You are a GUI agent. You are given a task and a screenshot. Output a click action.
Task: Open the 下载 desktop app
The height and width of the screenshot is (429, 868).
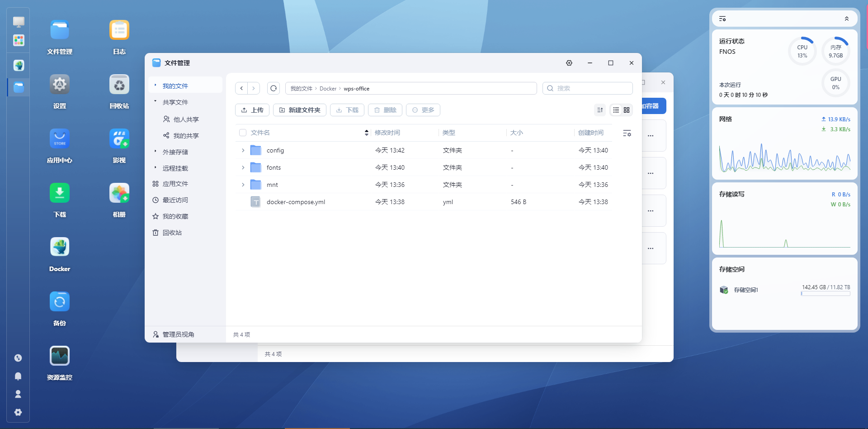[60, 193]
